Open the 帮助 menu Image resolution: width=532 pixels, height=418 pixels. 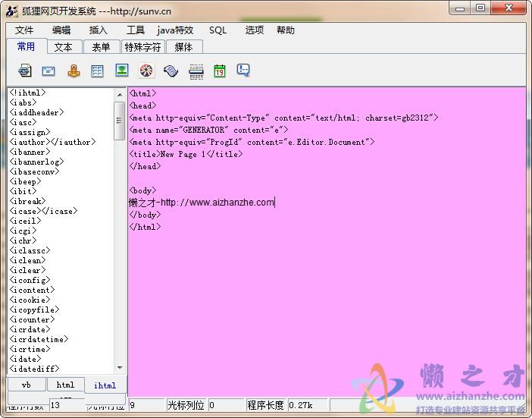[x=286, y=30]
